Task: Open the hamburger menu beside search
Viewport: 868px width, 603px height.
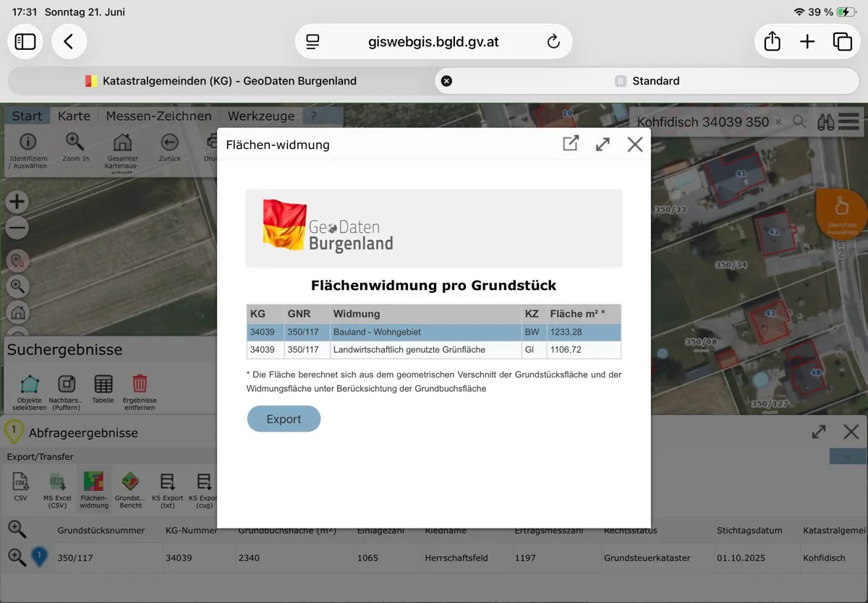Action: point(848,122)
